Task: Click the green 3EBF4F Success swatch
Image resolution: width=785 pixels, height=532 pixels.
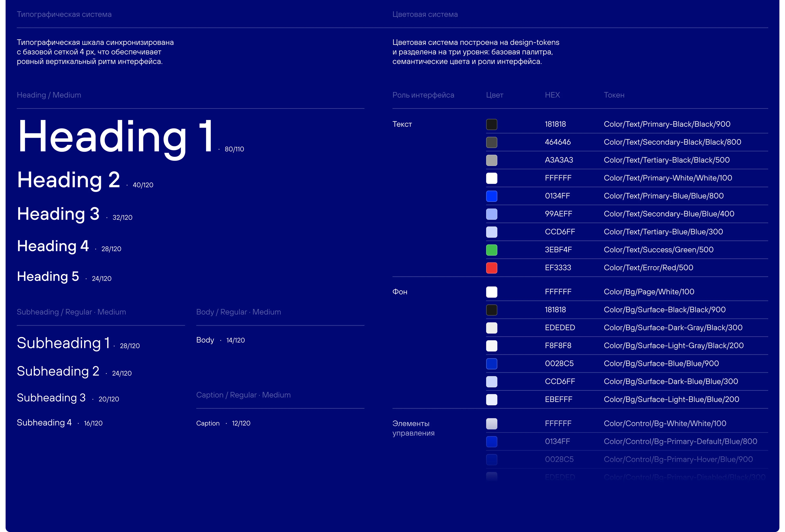Action: coord(491,250)
